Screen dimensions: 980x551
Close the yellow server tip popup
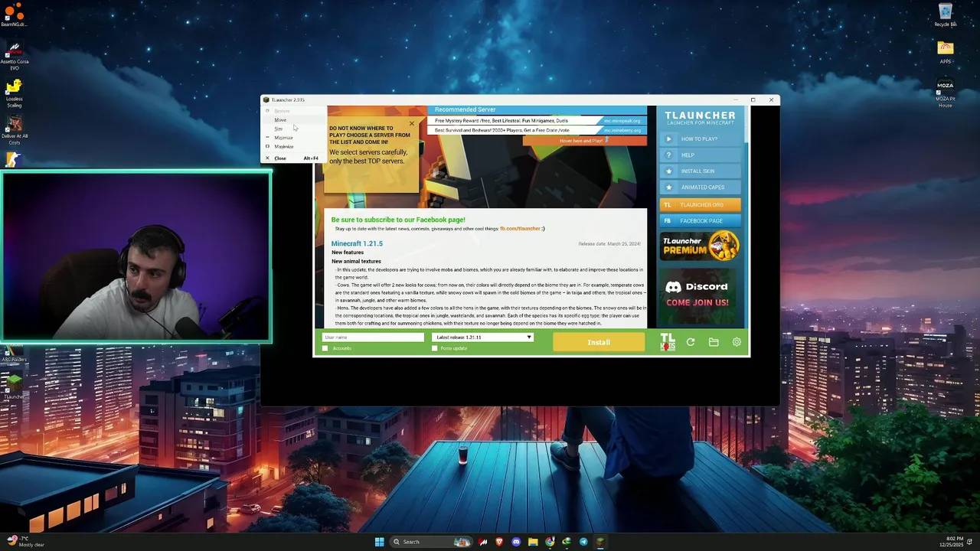[x=412, y=123]
